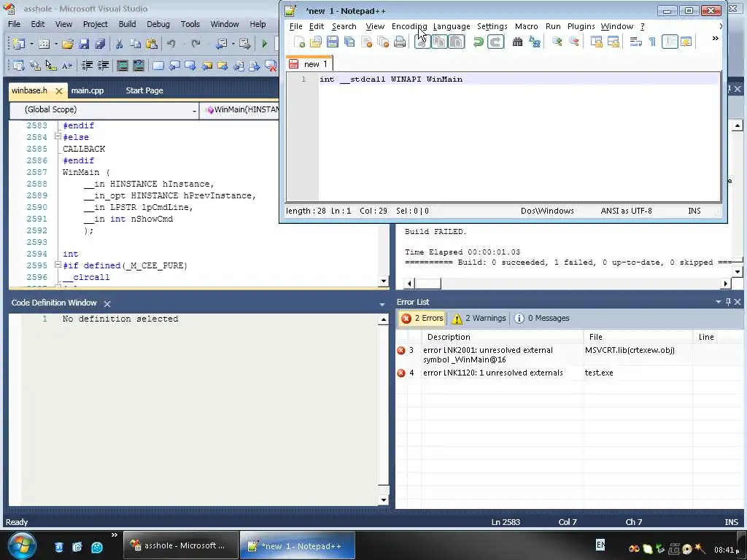Toggle Error List auto-hide pin
The width and height of the screenshot is (747, 560).
[x=728, y=302]
